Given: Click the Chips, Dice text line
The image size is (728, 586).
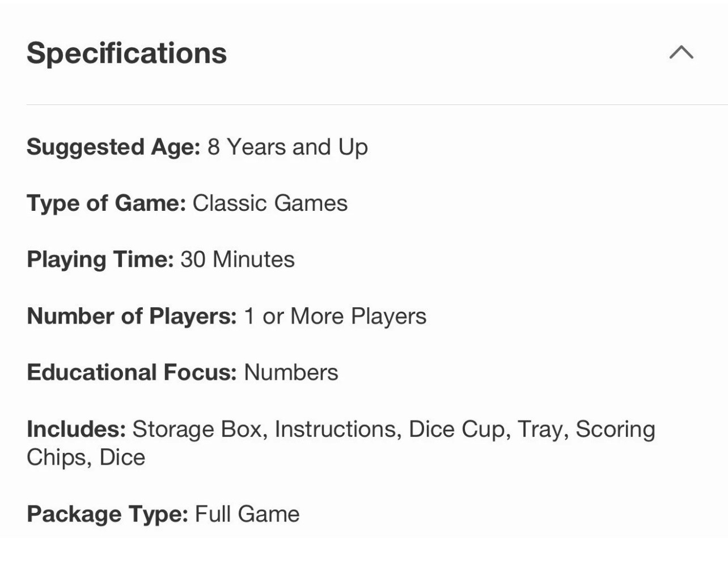Looking at the screenshot, I should click(86, 457).
